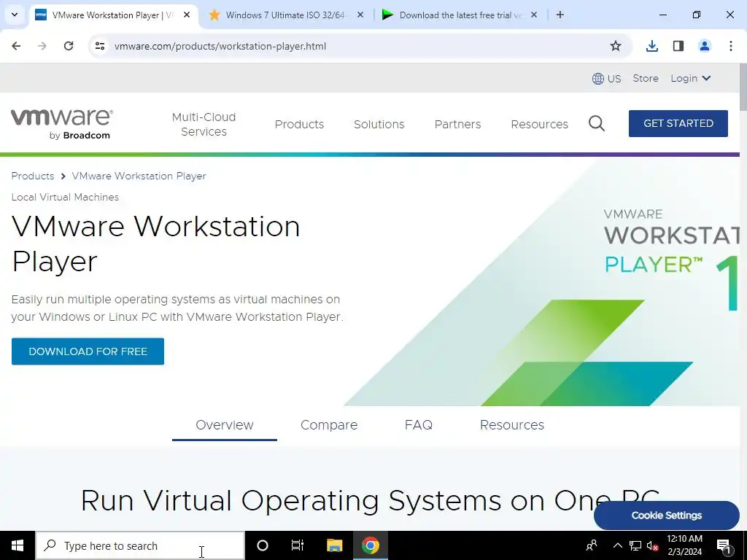The width and height of the screenshot is (747, 560).
Task: Close the Windows 7 Ultimate ISO tab
Action: 360,15
